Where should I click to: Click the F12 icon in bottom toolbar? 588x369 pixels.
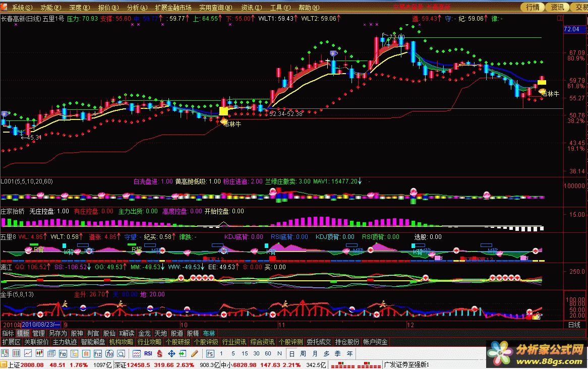tap(98, 354)
